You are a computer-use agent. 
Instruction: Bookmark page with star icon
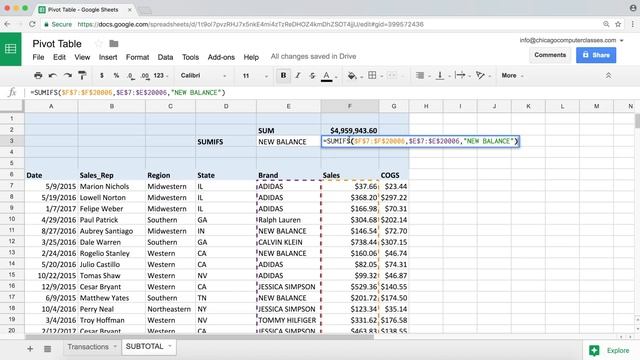(x=618, y=24)
